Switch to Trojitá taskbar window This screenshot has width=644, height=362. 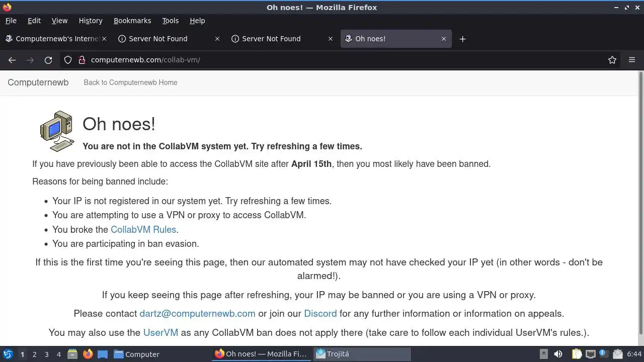(x=362, y=354)
